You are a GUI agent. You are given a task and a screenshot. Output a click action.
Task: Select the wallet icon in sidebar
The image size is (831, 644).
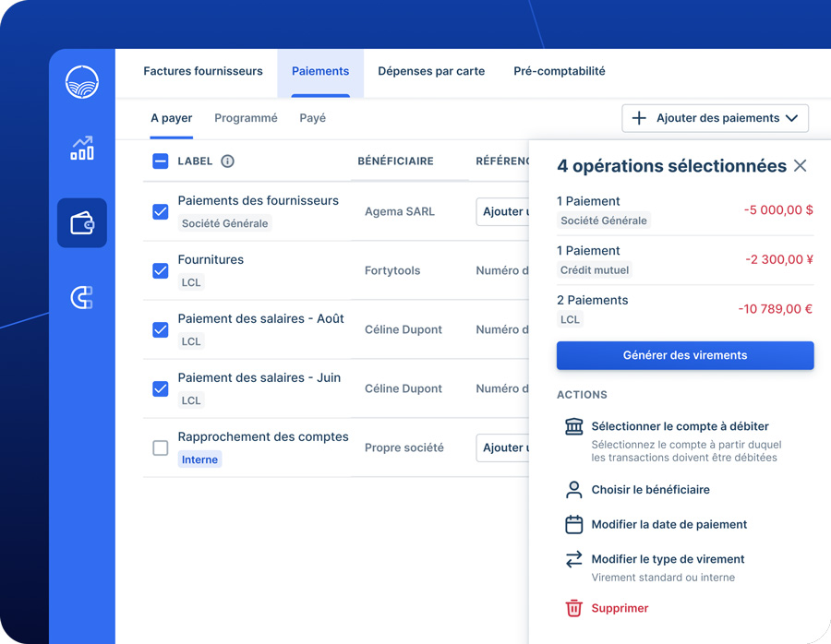(82, 223)
